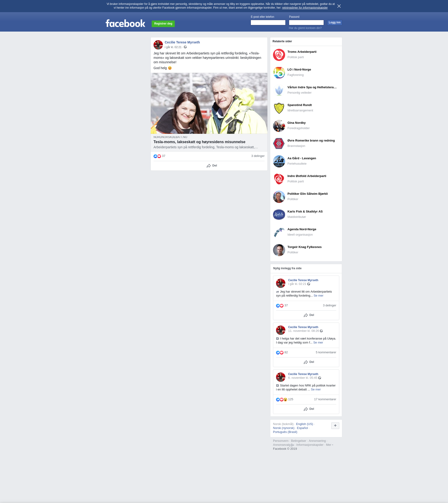Open Øvre Romerike brann og redning logo
Viewport: 448px width, 503px height.
pos(279,143)
